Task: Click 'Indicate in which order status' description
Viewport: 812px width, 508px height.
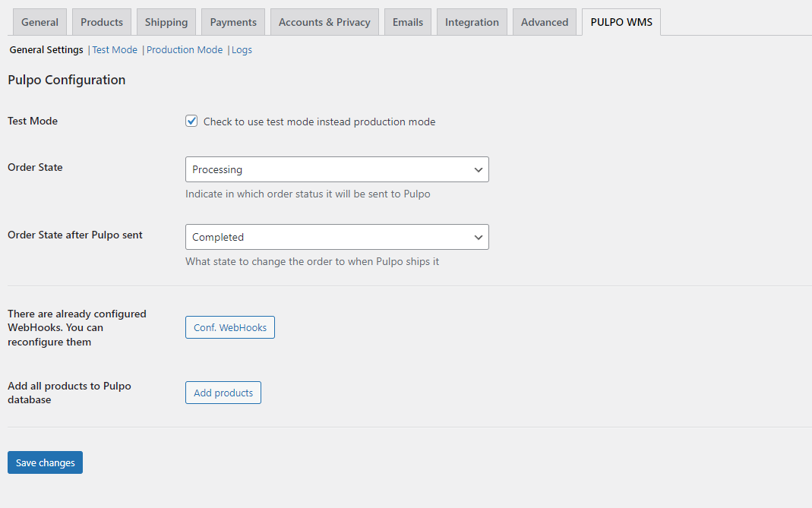Action: click(x=308, y=194)
